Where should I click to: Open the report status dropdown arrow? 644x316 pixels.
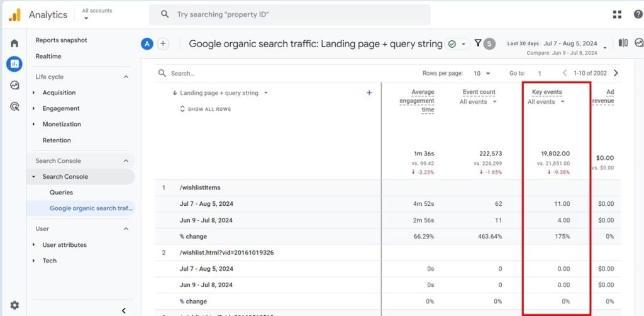point(464,44)
